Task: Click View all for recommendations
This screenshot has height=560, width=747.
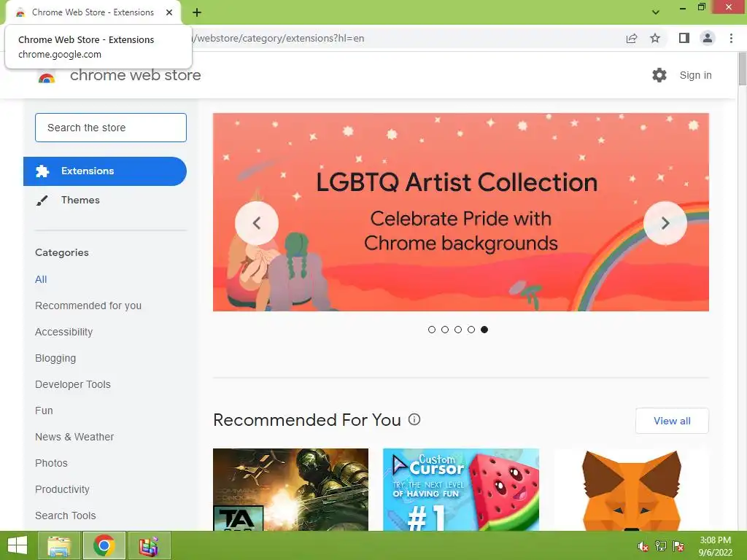Action: [x=672, y=421]
